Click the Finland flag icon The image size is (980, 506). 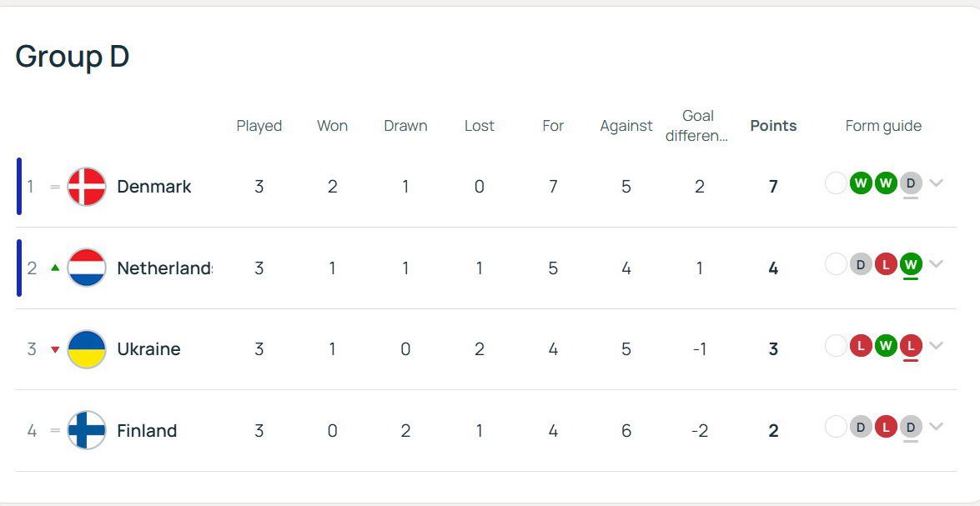point(87,430)
